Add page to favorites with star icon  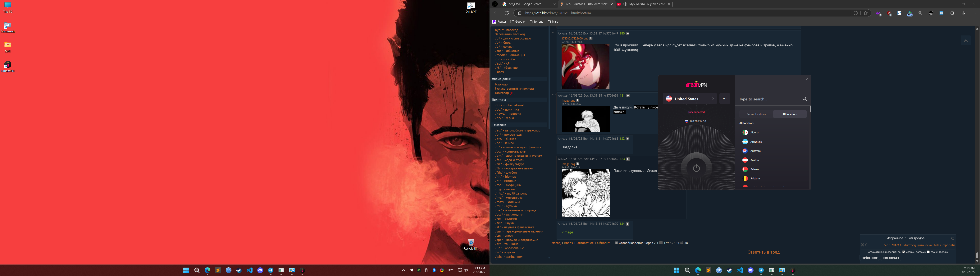(865, 13)
